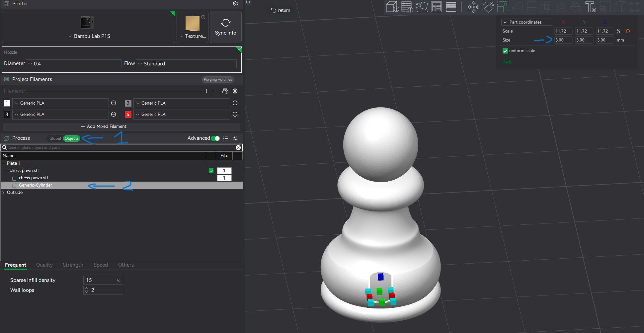Click the minus icon to remove filament

tap(216, 91)
